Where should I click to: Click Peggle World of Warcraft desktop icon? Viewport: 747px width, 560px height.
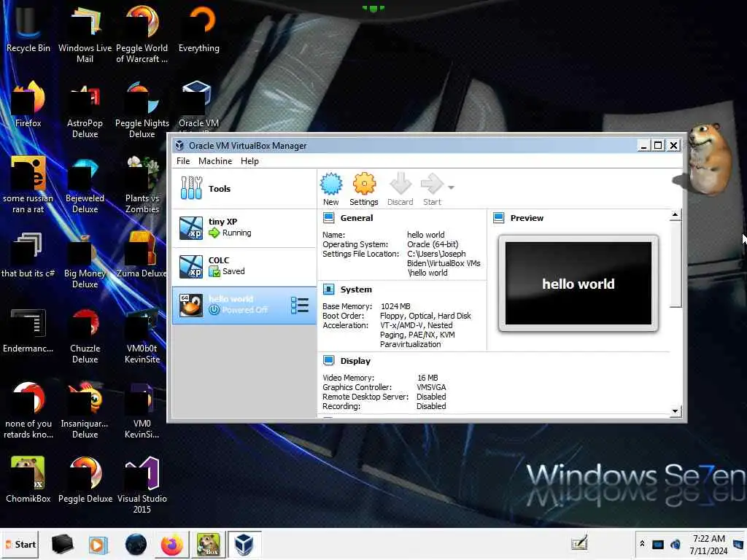point(142,34)
